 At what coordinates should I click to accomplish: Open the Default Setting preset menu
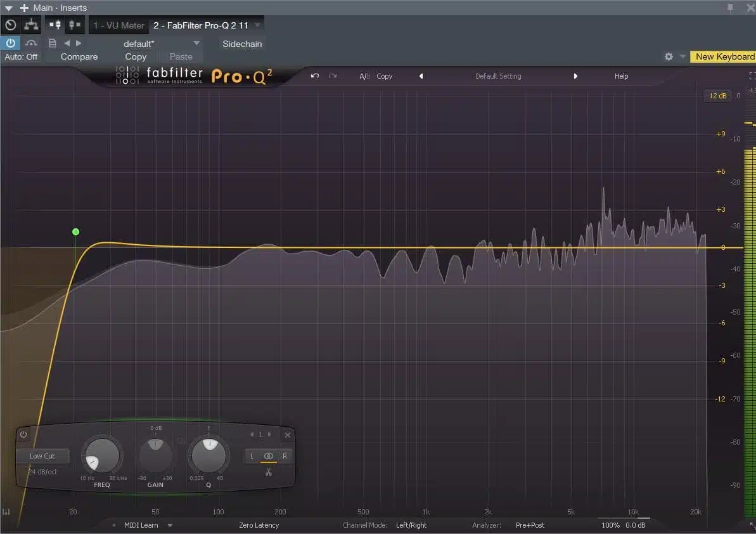498,76
